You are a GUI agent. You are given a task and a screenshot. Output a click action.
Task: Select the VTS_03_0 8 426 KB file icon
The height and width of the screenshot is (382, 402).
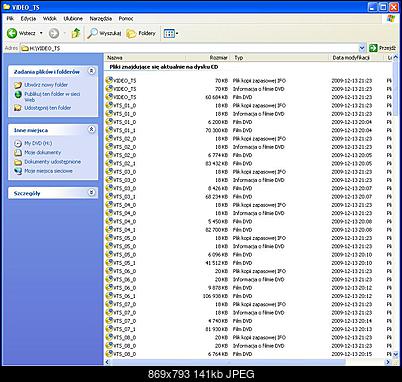[109, 188]
